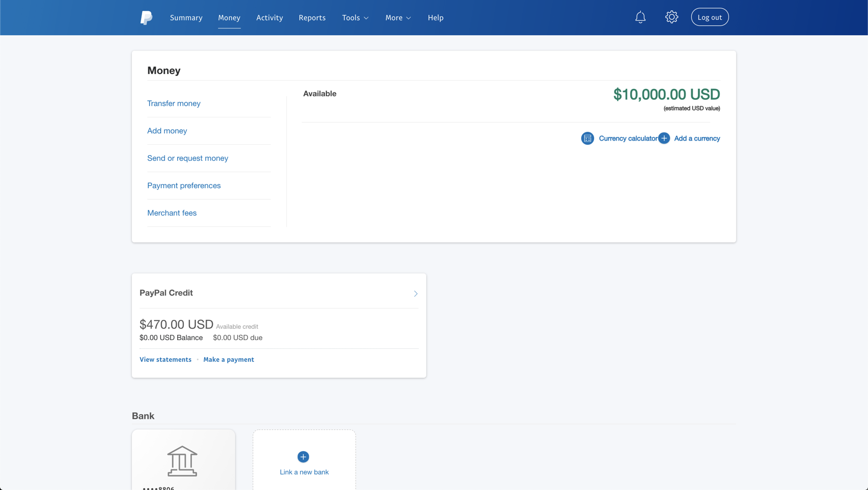This screenshot has width=868, height=490.
Task: View Merchant fees link
Action: point(172,213)
